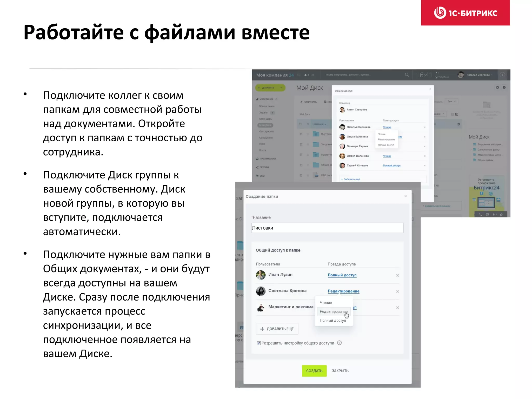This screenshot has height=399, width=532.
Task: Click the + Добавить ещё link in Общий доступ
Action: (x=350, y=179)
